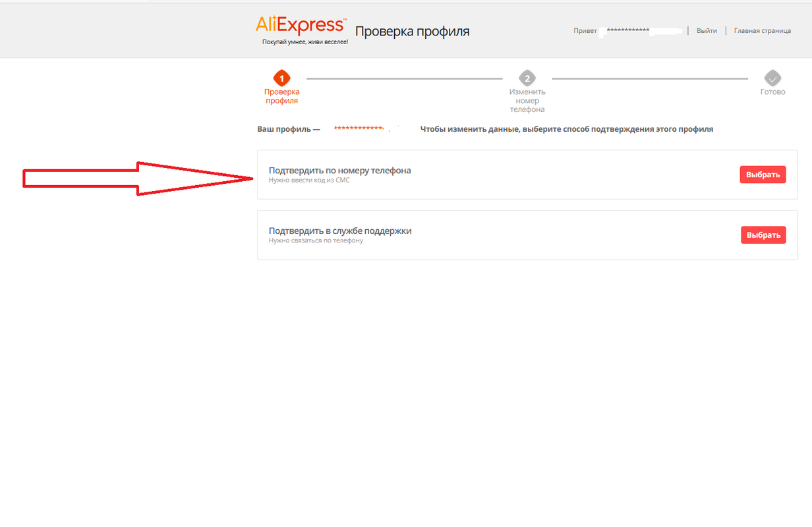
Task: Click Выбрать for support service confirmation
Action: (x=763, y=235)
